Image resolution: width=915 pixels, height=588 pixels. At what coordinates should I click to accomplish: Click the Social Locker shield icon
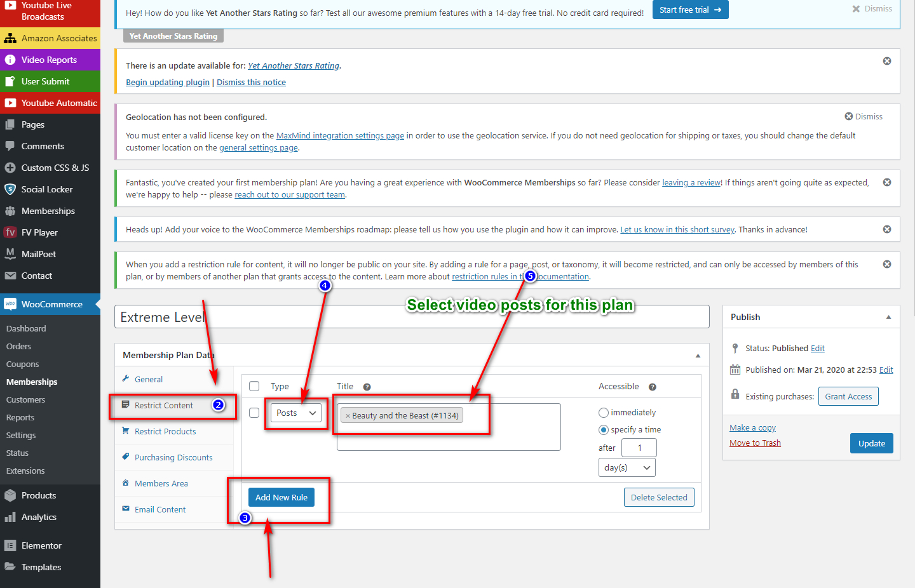[x=10, y=189]
